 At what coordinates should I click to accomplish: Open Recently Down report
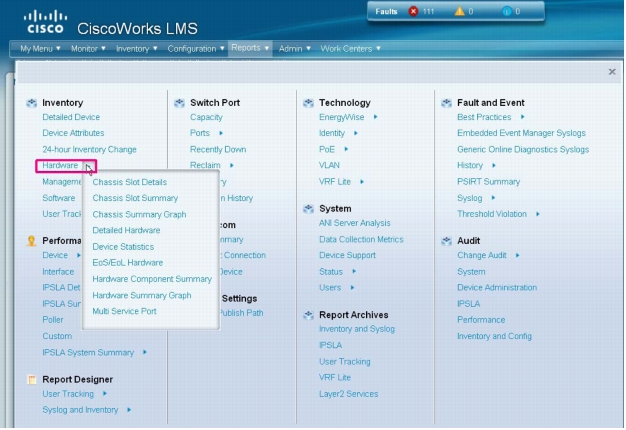(x=218, y=149)
